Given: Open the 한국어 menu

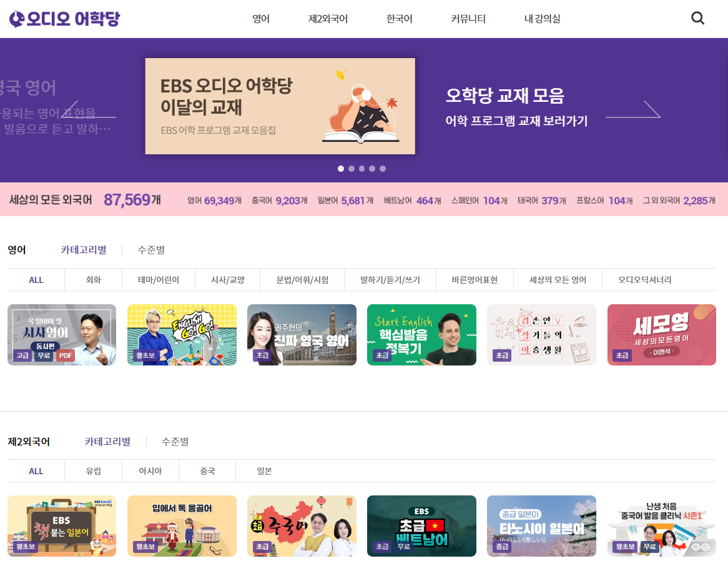Looking at the screenshot, I should tap(399, 19).
